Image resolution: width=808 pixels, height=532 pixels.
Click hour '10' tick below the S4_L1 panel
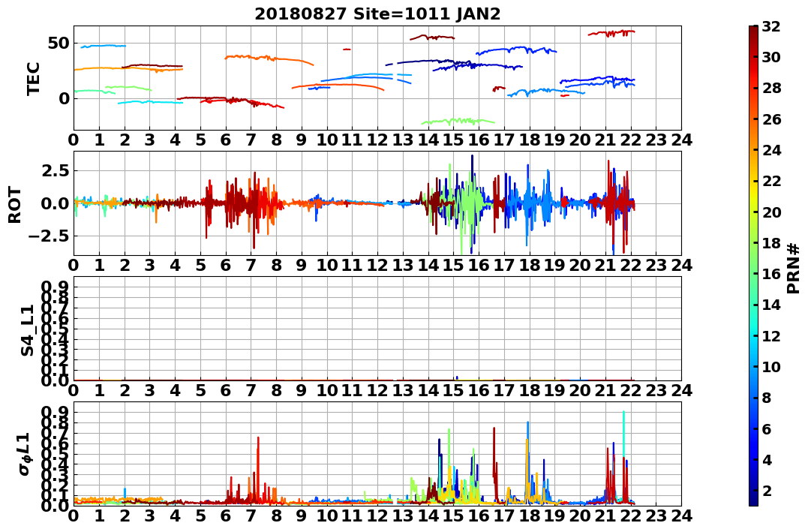[x=327, y=390]
